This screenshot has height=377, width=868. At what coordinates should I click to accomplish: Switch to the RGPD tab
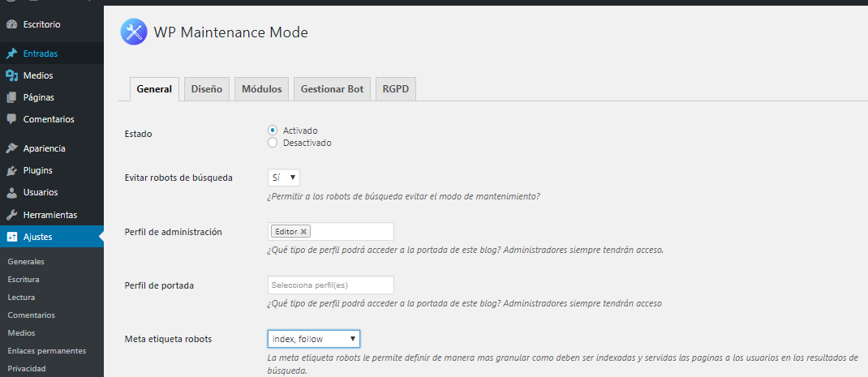[x=396, y=89]
